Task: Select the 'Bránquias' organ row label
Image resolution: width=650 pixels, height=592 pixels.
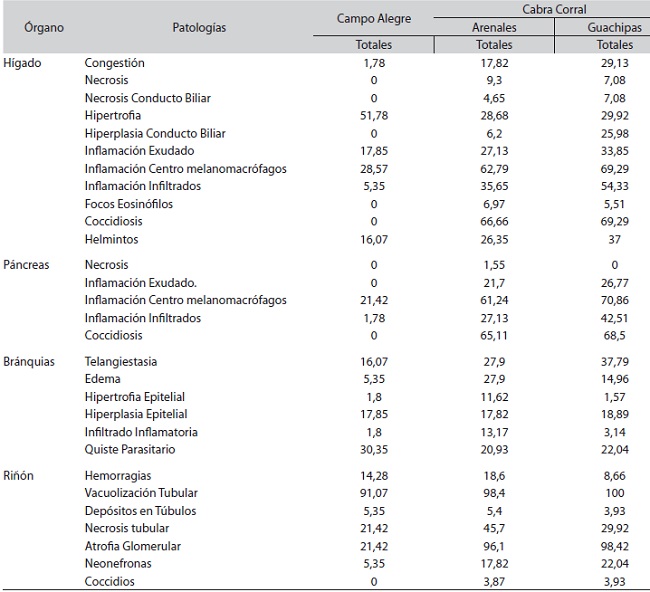Action: click(29, 361)
